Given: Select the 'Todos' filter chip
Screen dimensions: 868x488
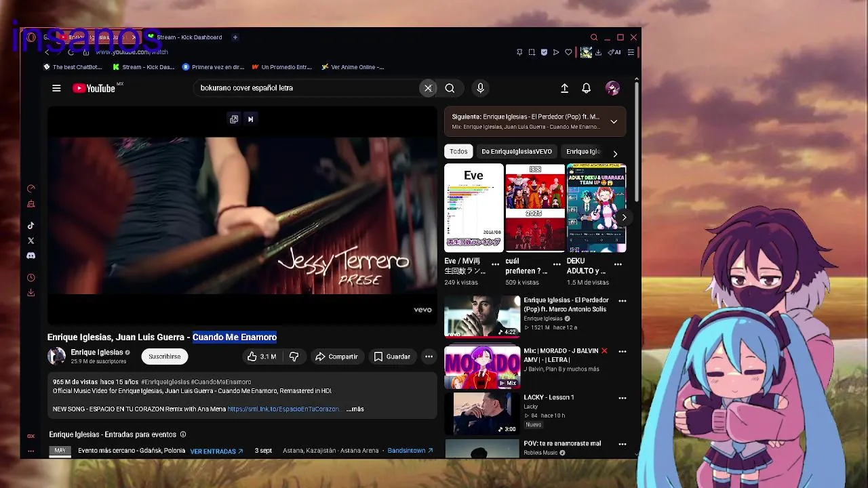Looking at the screenshot, I should 458,152.
